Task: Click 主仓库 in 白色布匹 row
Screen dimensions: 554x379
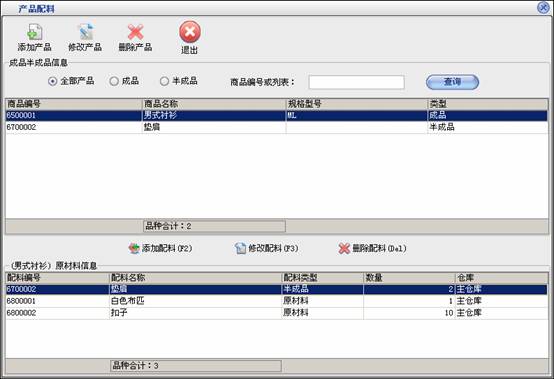Action: tap(469, 301)
